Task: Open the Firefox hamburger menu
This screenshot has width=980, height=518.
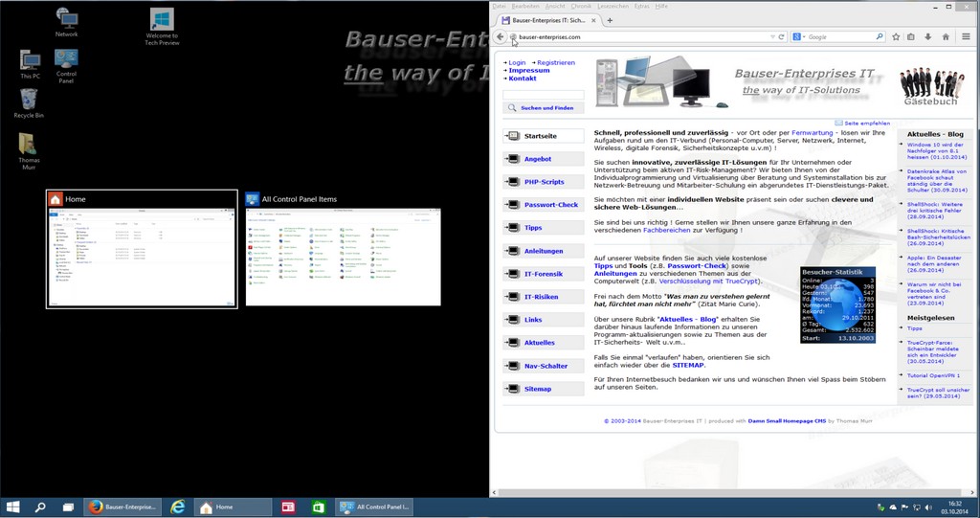Action: point(967,37)
